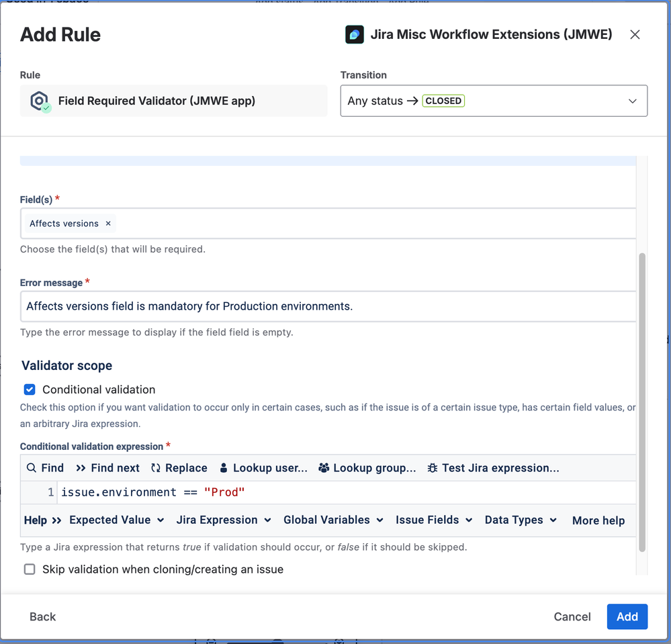Image resolution: width=671 pixels, height=644 pixels.
Task: Click the JMWE app logo icon
Action: click(355, 35)
